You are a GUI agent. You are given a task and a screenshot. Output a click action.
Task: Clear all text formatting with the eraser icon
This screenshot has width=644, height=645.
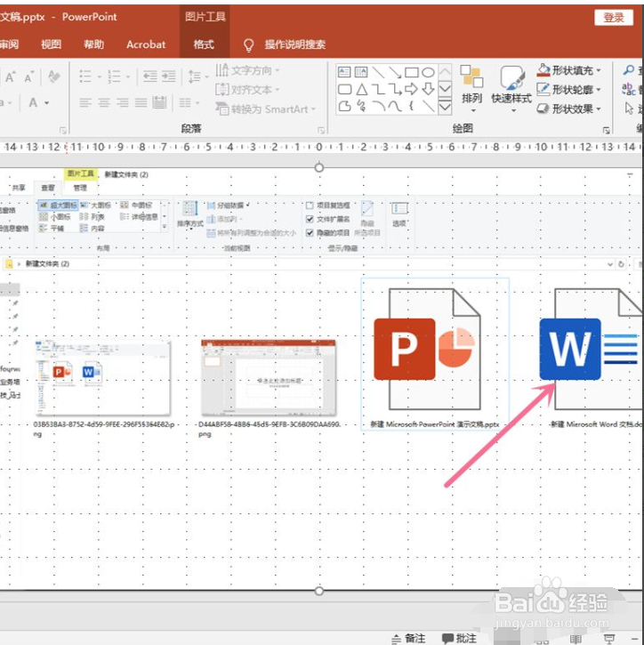(54, 77)
